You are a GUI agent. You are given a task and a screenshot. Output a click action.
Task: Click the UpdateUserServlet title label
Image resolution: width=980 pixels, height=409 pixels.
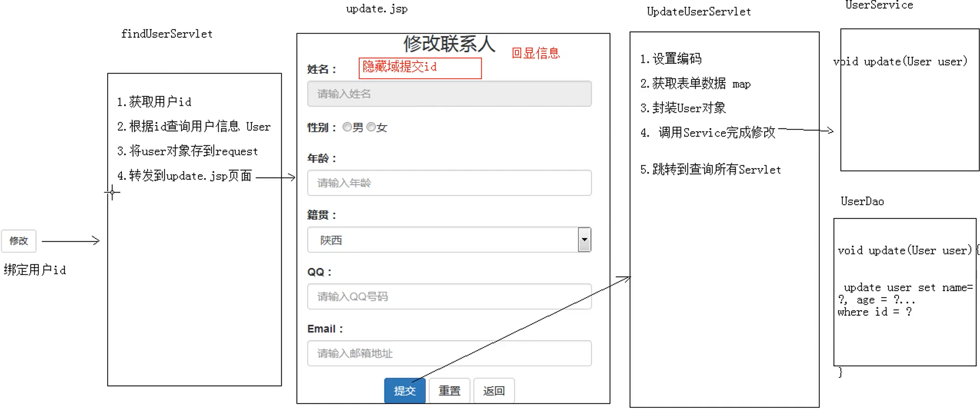point(699,11)
